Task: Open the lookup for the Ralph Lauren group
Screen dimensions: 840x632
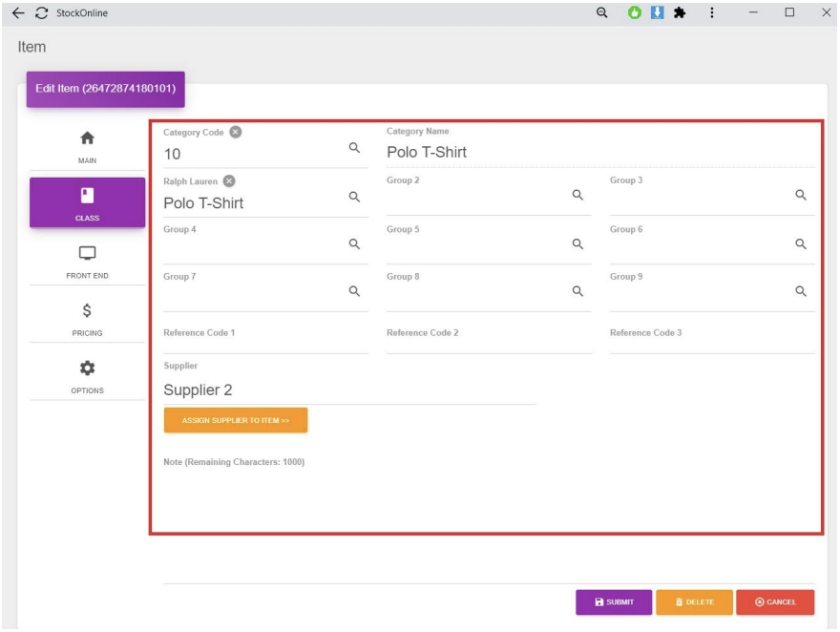Action: 353,197
